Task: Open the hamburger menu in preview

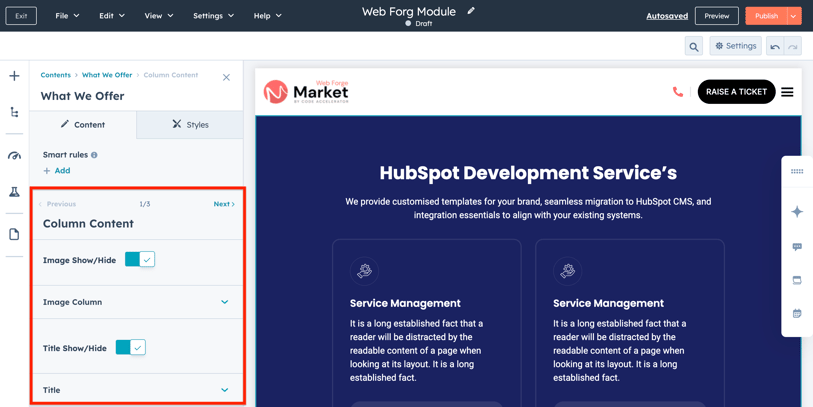Action: (787, 92)
